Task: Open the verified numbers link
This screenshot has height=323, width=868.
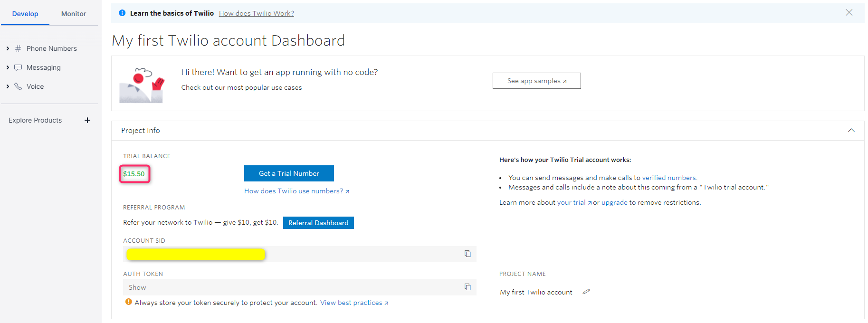Action: [x=669, y=178]
